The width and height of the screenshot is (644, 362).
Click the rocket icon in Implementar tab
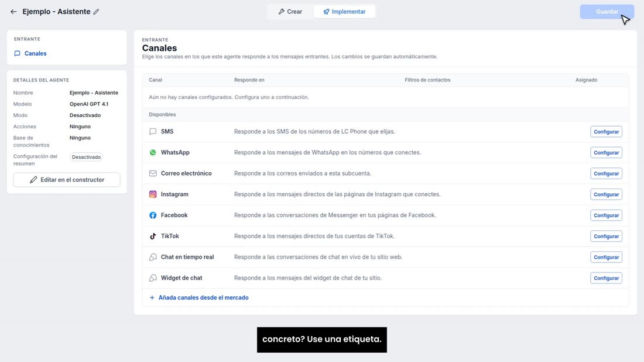(x=326, y=12)
